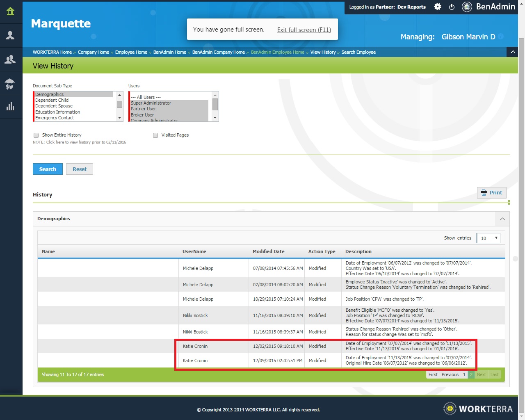Click the Michele Delapp row dated 10/29/2015

coord(271,299)
